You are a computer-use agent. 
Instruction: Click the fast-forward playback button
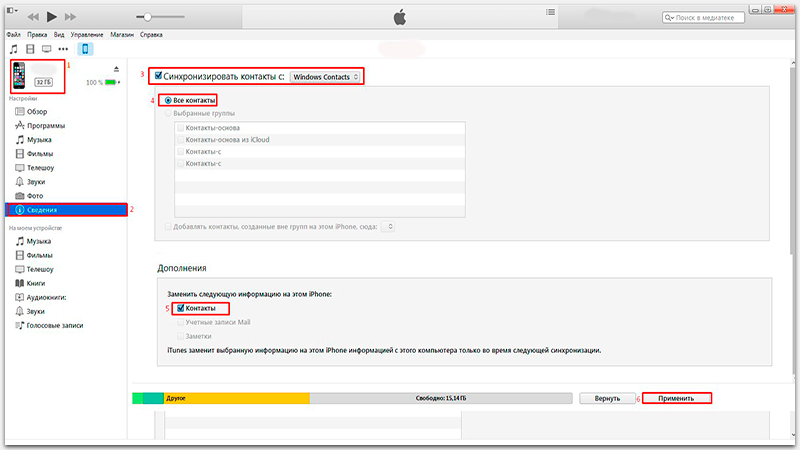(x=70, y=17)
